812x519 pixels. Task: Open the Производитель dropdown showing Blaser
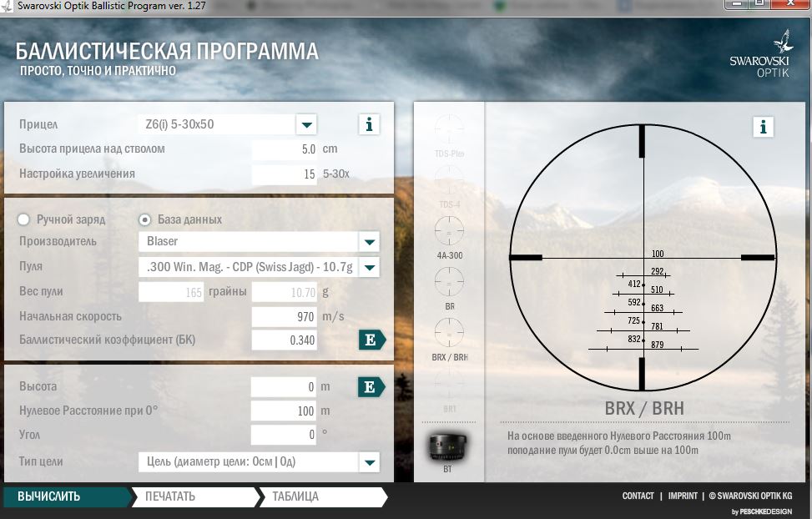point(369,242)
